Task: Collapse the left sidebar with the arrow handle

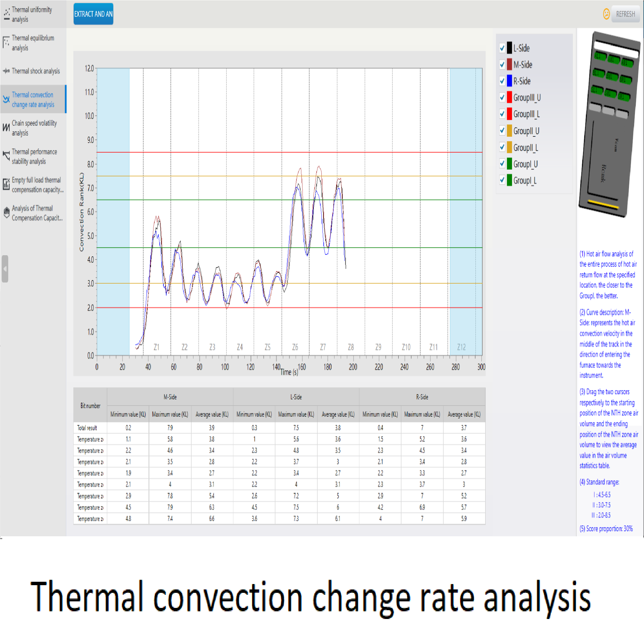Action: [x=5, y=269]
